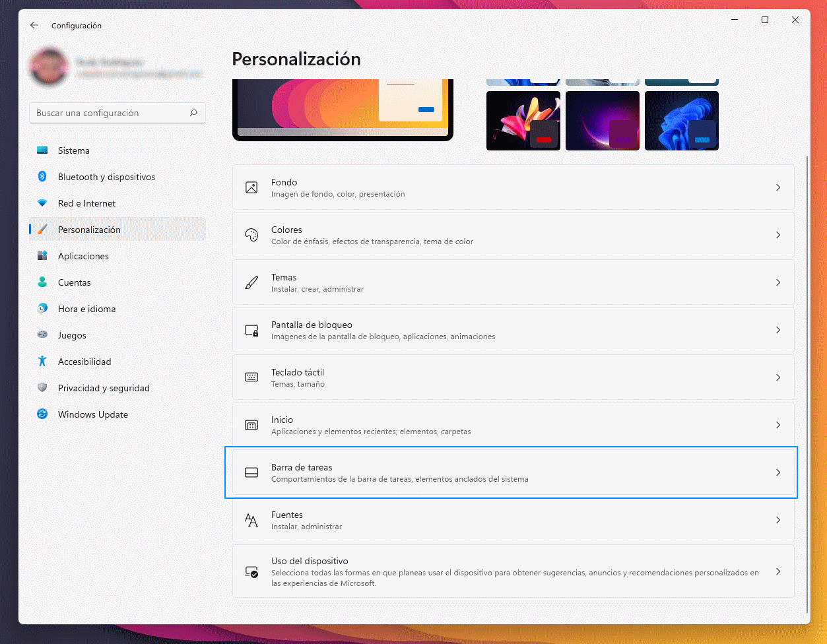Click the Barra de tareas icon
This screenshot has height=644, width=827.
(x=251, y=472)
